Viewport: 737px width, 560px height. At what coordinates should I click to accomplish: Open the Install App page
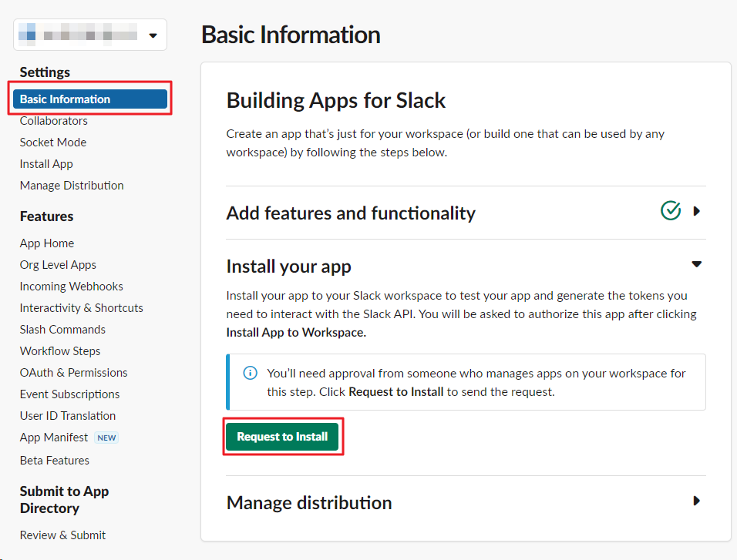46,164
